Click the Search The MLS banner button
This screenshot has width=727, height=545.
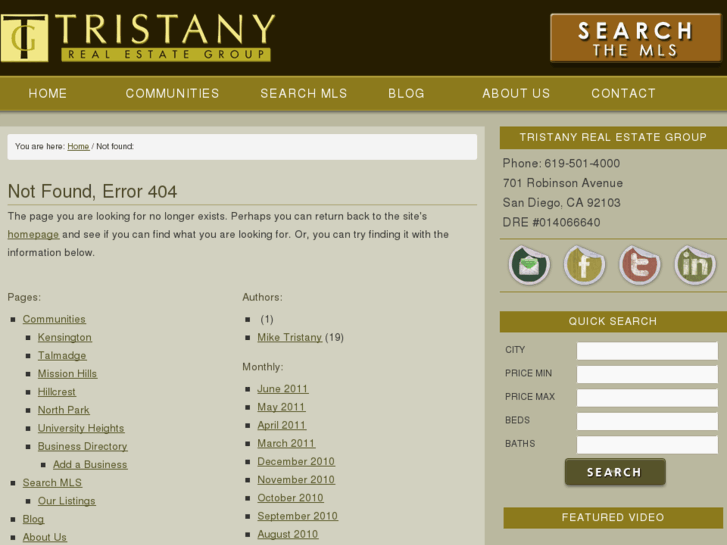635,38
